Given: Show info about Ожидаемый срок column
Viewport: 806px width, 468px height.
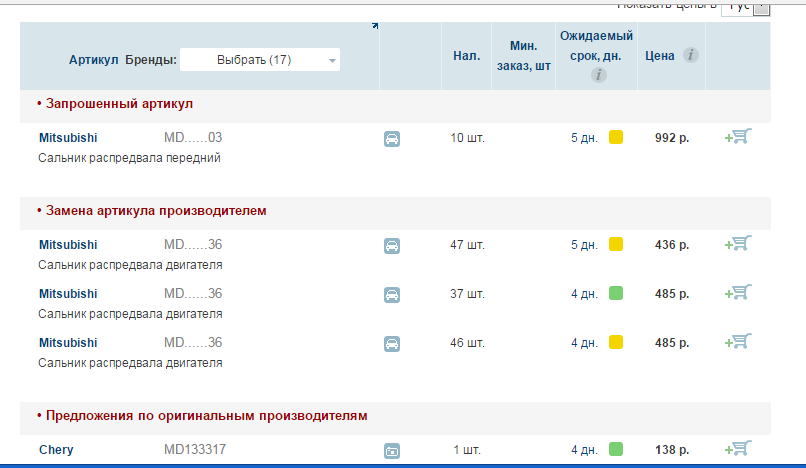Looking at the screenshot, I should click(x=598, y=75).
